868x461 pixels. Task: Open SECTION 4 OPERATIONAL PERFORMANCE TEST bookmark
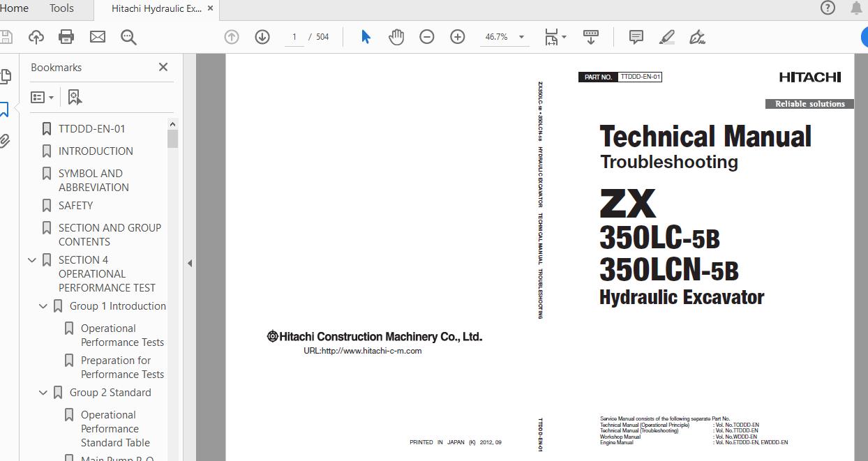tap(107, 274)
